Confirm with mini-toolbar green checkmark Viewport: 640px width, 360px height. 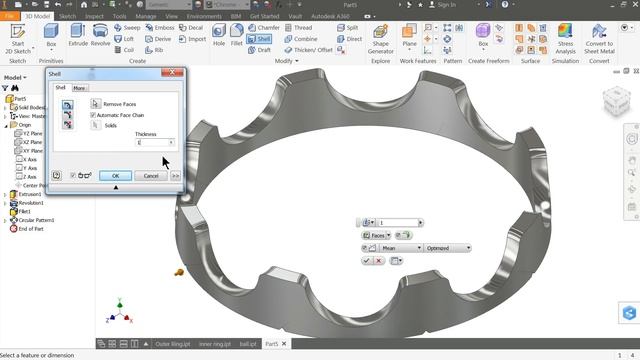pos(367,261)
